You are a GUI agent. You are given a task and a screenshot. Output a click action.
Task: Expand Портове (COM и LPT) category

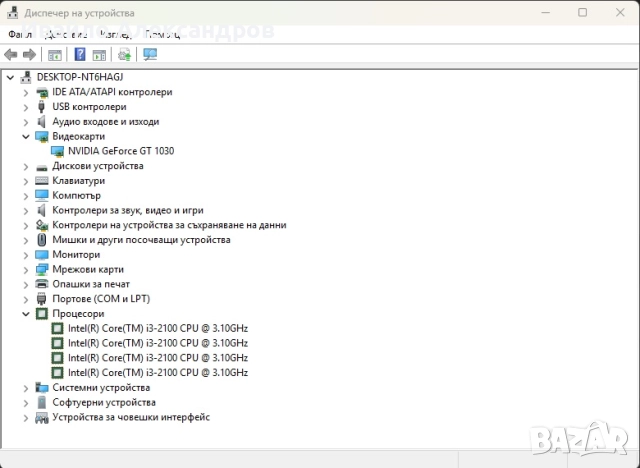pyautogui.click(x=26, y=299)
